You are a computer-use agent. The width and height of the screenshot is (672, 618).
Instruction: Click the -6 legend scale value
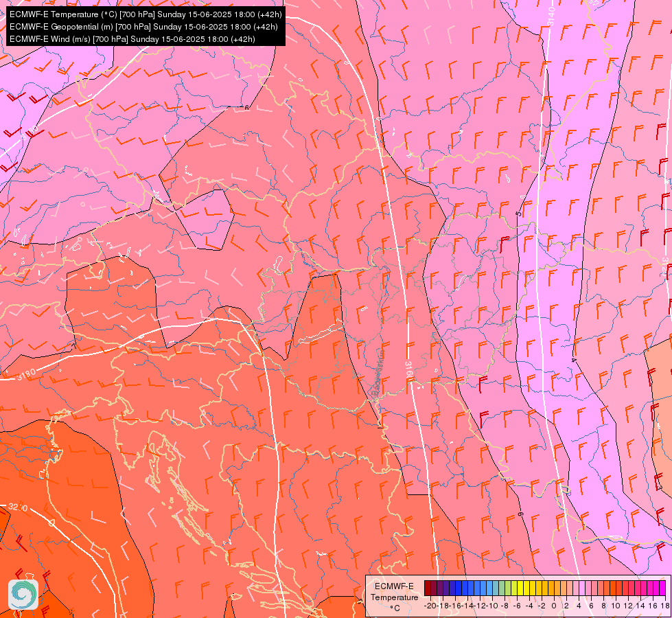coord(518,606)
